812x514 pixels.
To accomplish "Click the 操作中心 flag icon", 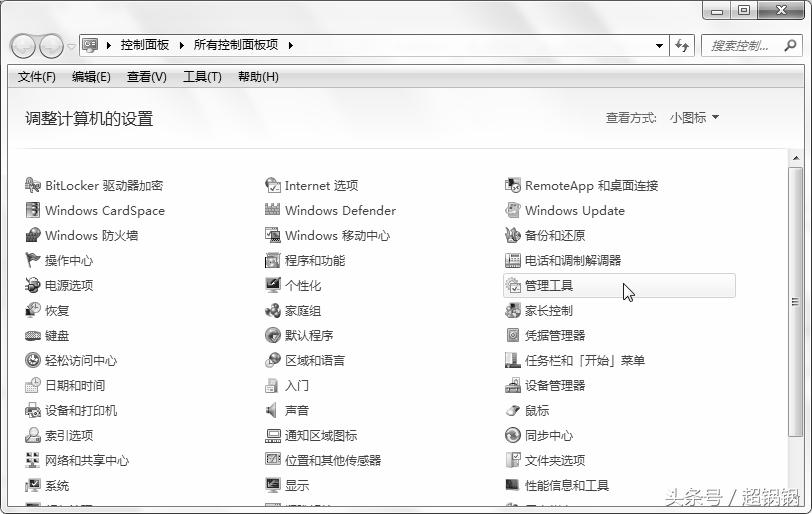I will coord(33,260).
